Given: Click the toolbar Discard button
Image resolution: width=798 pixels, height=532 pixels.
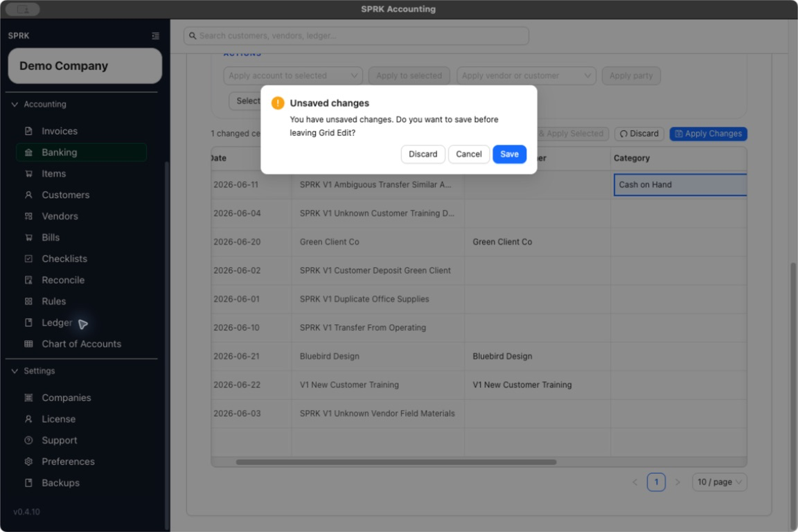Looking at the screenshot, I should [x=639, y=134].
